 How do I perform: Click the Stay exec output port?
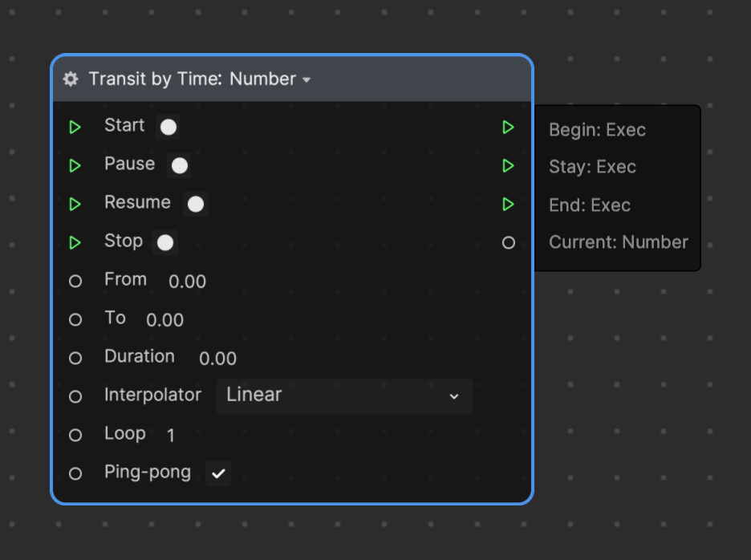coord(508,165)
